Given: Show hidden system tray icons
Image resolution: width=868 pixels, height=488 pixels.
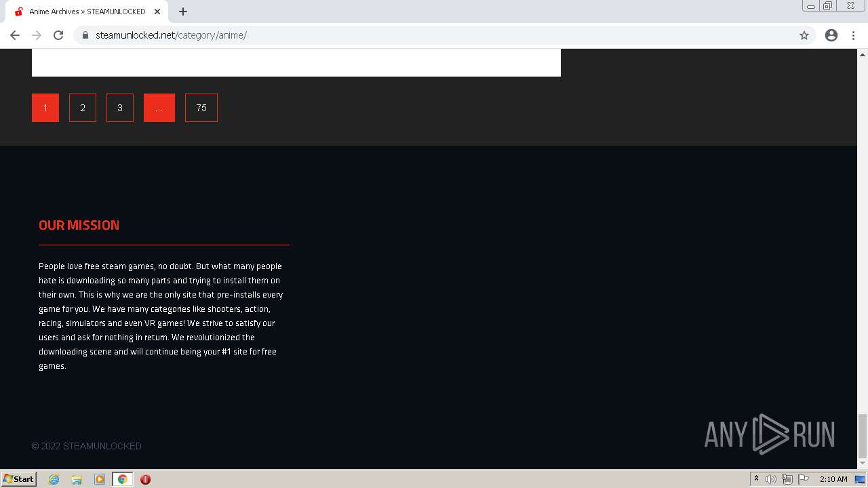Looking at the screenshot, I should [x=757, y=479].
